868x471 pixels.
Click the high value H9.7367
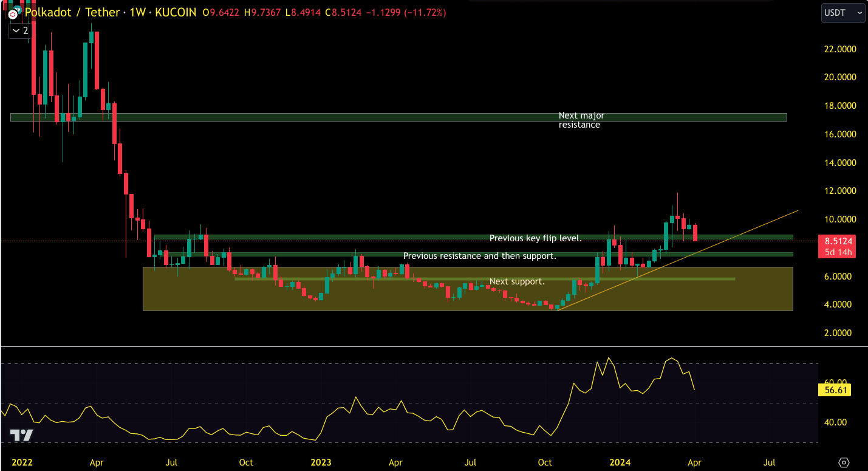pyautogui.click(x=263, y=12)
